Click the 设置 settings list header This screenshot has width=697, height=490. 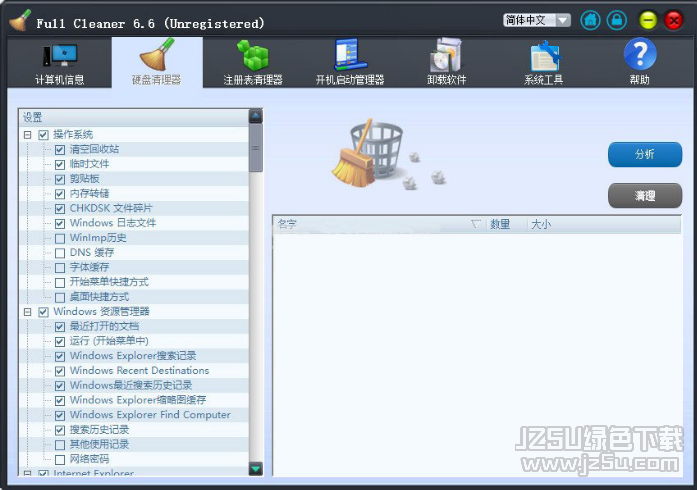pos(134,117)
